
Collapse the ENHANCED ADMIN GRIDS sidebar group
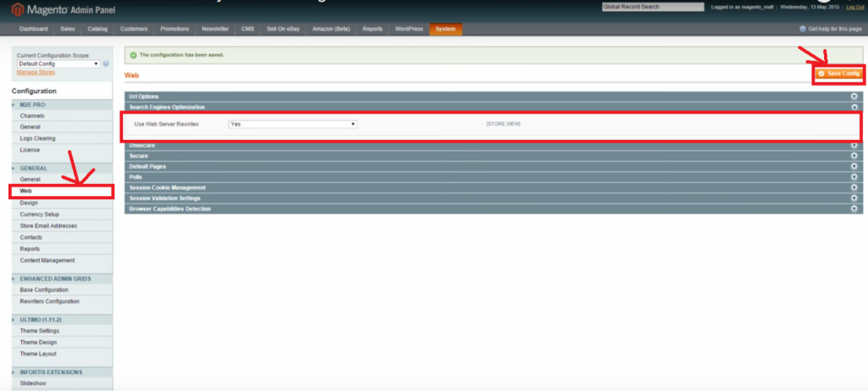tap(62, 278)
